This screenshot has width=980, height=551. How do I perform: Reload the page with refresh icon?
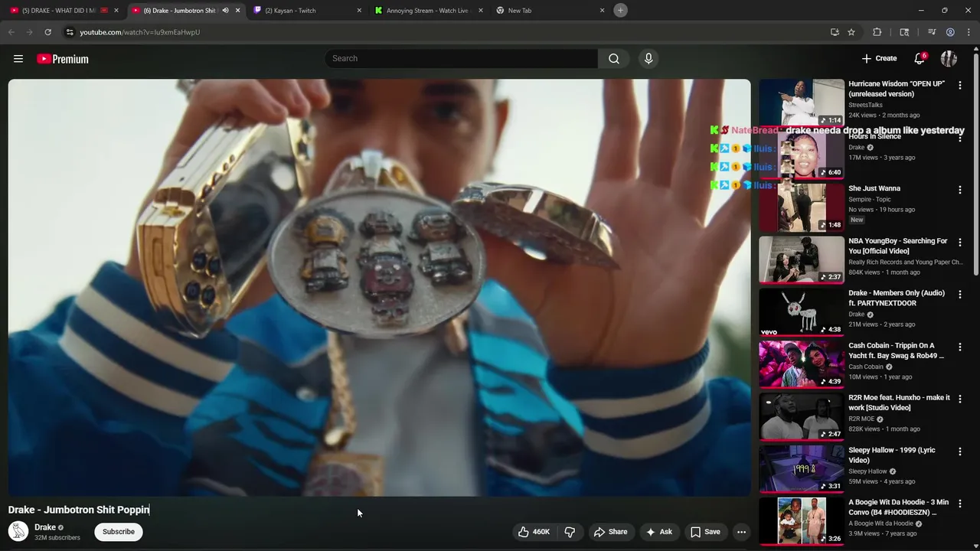click(47, 32)
